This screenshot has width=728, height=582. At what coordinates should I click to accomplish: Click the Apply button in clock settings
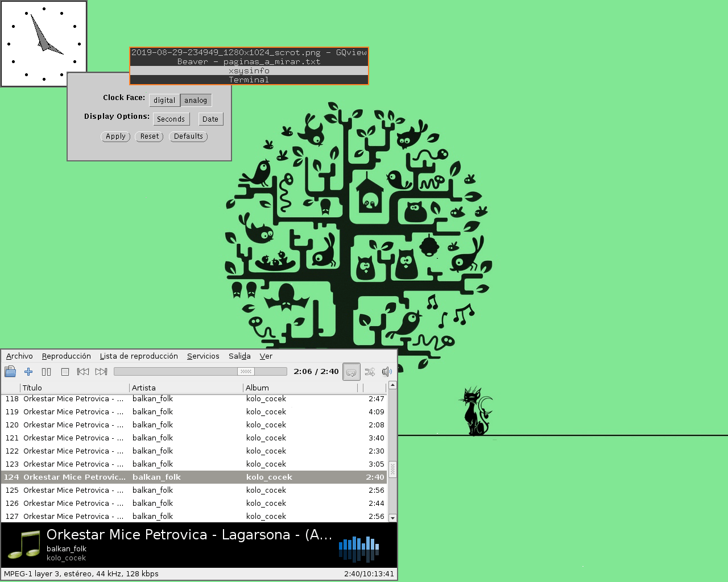[115, 136]
